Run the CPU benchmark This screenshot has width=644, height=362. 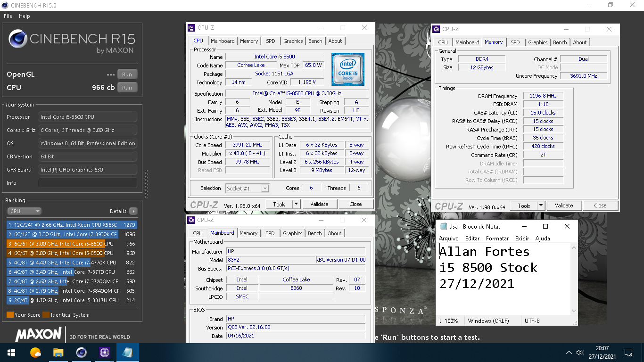(127, 88)
